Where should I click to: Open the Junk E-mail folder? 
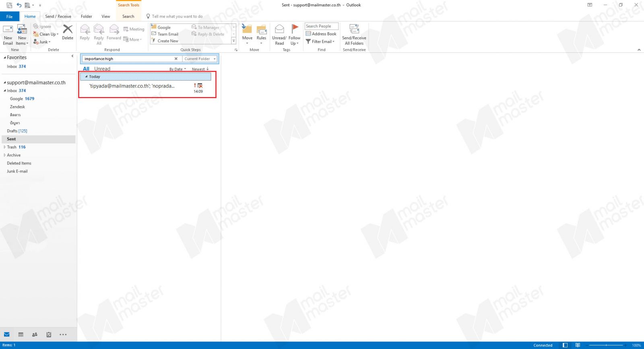(17, 171)
